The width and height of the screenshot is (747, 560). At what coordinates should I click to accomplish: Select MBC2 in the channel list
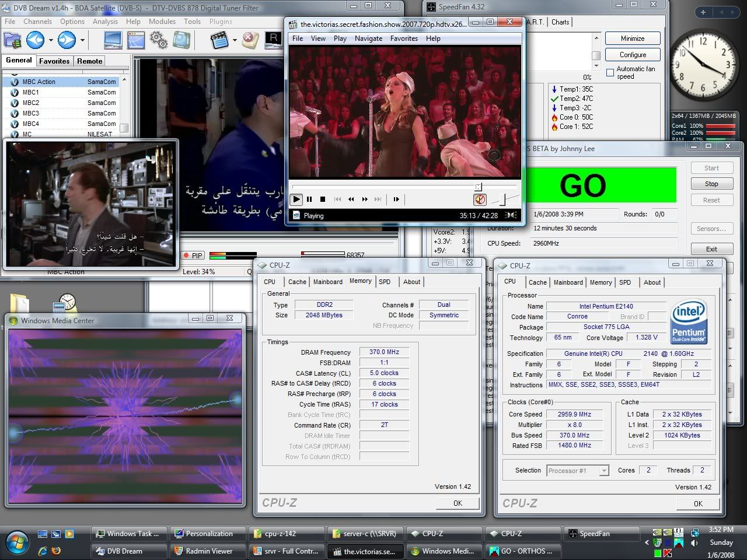(31, 103)
